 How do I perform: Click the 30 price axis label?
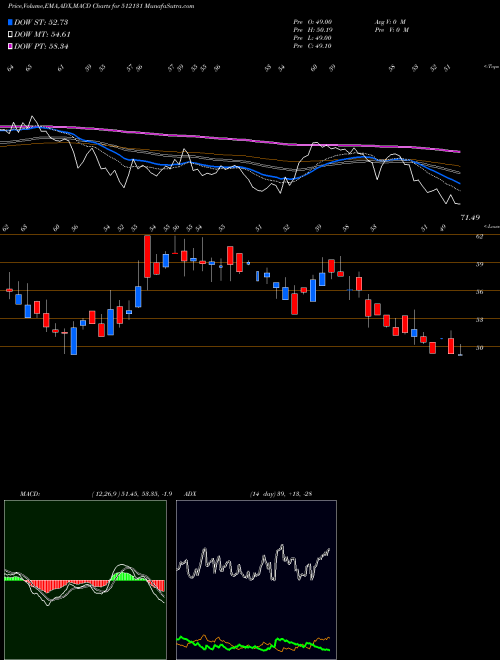[x=479, y=348]
